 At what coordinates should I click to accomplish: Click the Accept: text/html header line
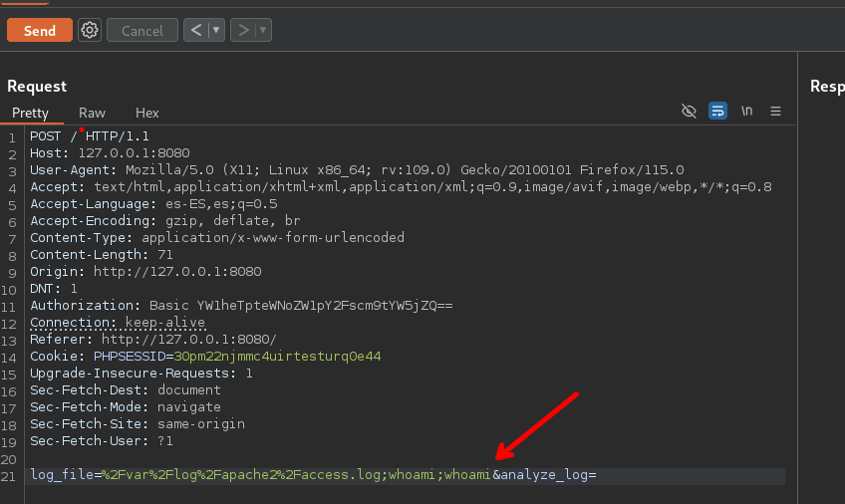tap(401, 187)
